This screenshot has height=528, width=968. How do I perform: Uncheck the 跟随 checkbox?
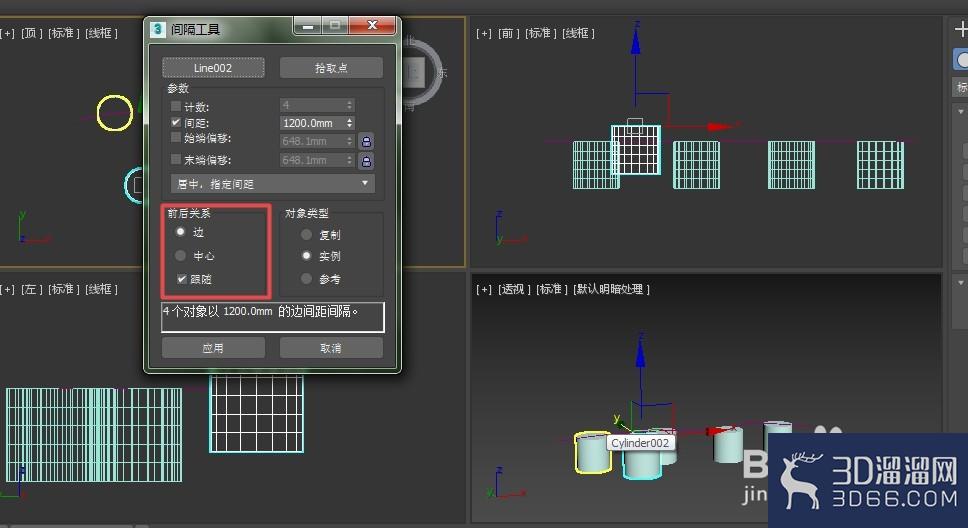[x=182, y=279]
